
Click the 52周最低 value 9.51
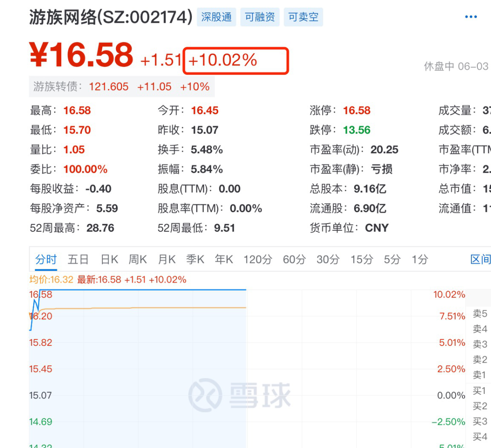click(x=225, y=228)
